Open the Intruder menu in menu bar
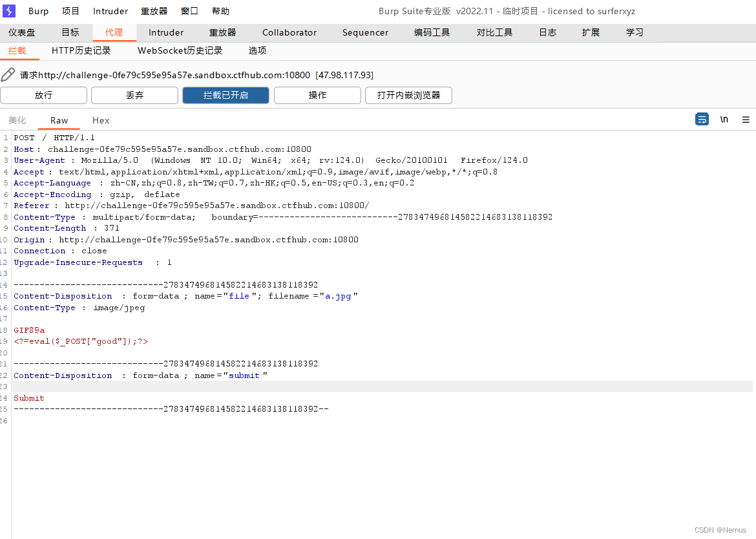This screenshot has height=539, width=756. pyautogui.click(x=110, y=11)
